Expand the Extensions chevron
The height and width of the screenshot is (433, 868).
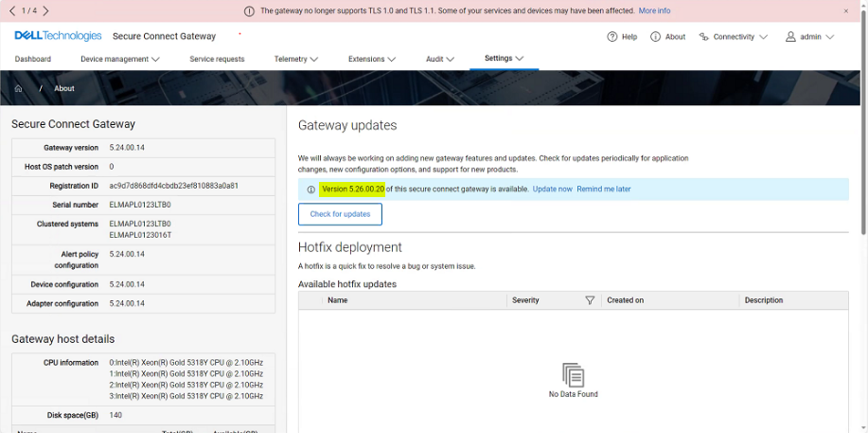tap(391, 59)
